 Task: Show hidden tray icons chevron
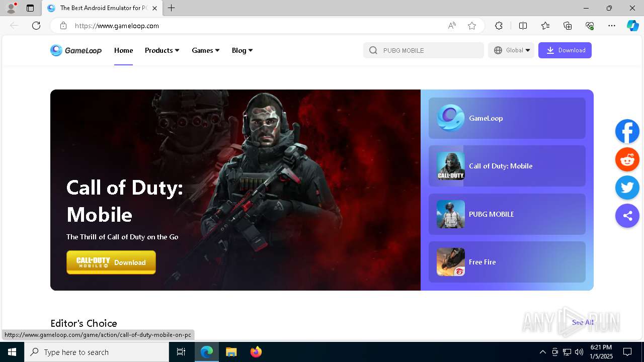tap(542, 352)
